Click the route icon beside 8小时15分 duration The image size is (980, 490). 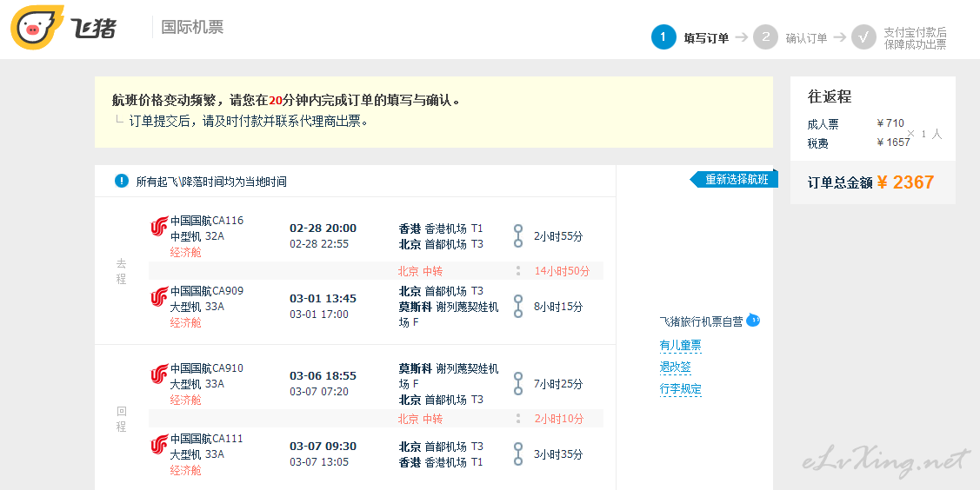pos(518,306)
